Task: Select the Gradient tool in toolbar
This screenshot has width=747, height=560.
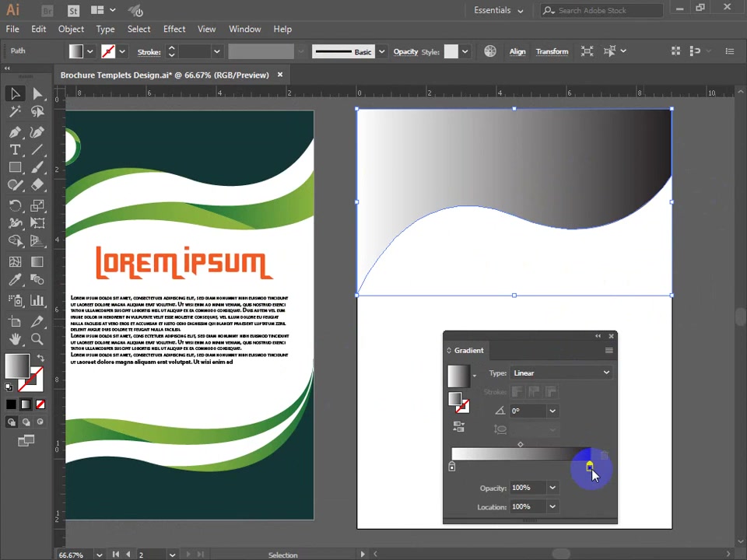Action: tap(37, 262)
